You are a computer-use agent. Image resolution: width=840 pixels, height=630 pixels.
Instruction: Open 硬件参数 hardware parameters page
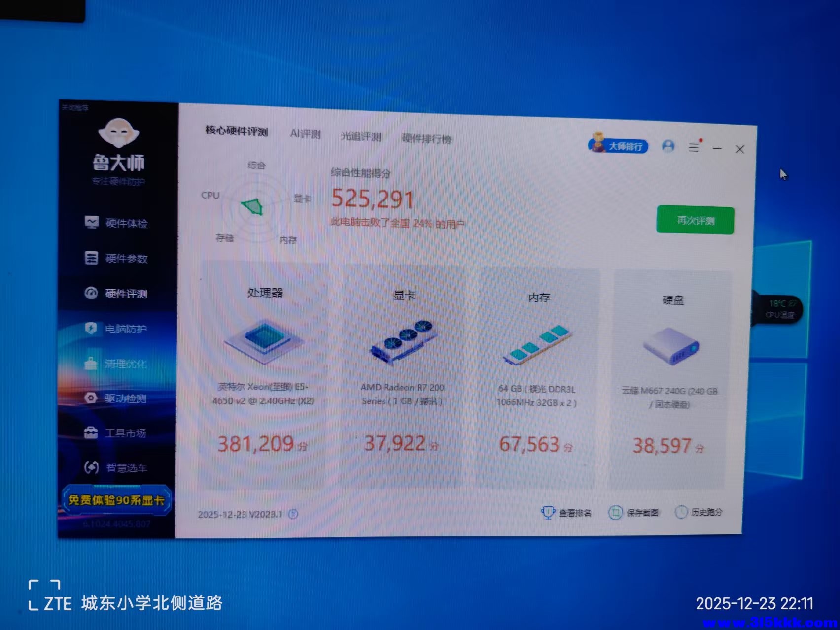[117, 259]
